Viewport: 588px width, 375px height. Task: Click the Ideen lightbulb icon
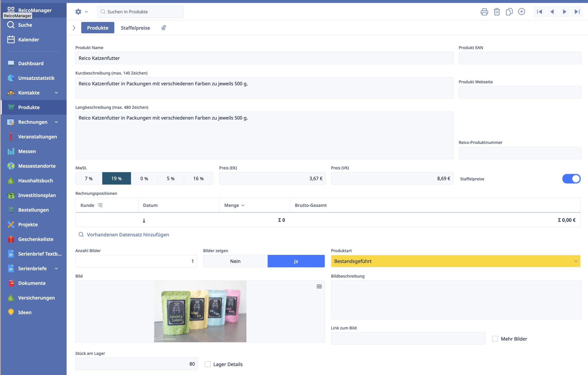(x=11, y=312)
